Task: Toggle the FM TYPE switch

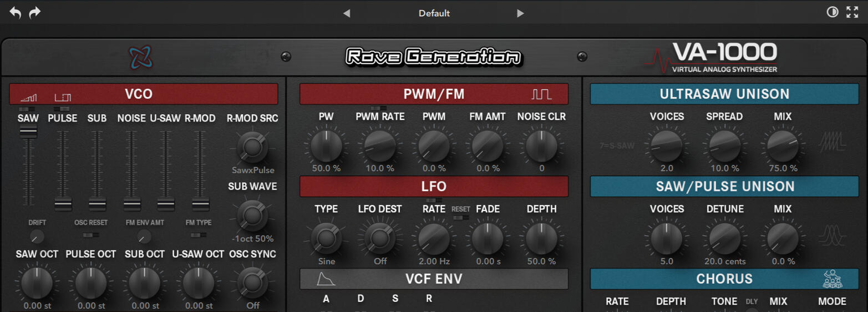Action: click(198, 235)
